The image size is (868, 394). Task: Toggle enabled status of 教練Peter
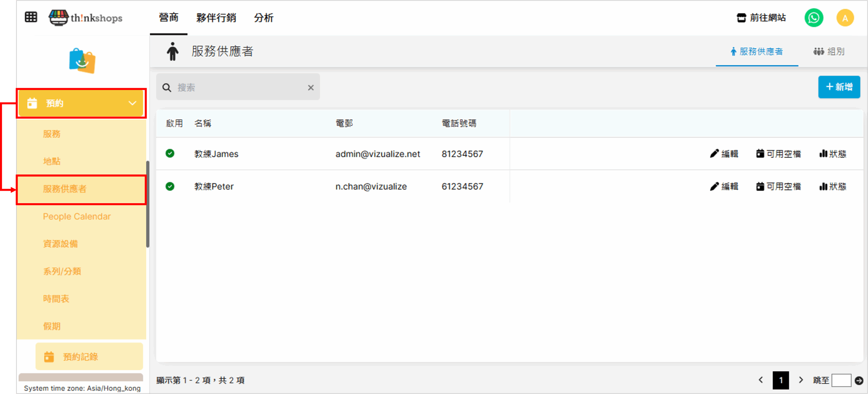point(170,186)
